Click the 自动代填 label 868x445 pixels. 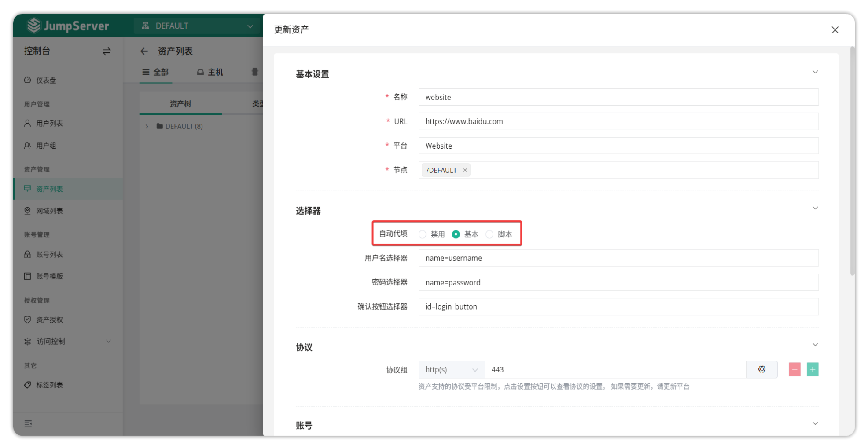[393, 233]
